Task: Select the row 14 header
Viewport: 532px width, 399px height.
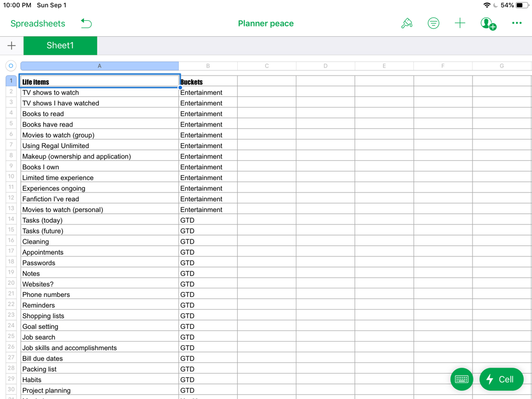Action: pos(11,220)
